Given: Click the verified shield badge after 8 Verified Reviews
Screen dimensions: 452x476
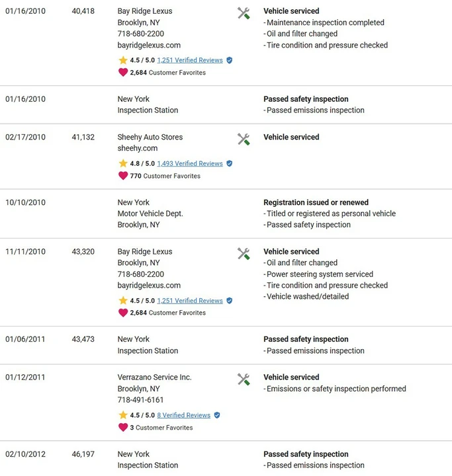Looking at the screenshot, I should point(217,415).
